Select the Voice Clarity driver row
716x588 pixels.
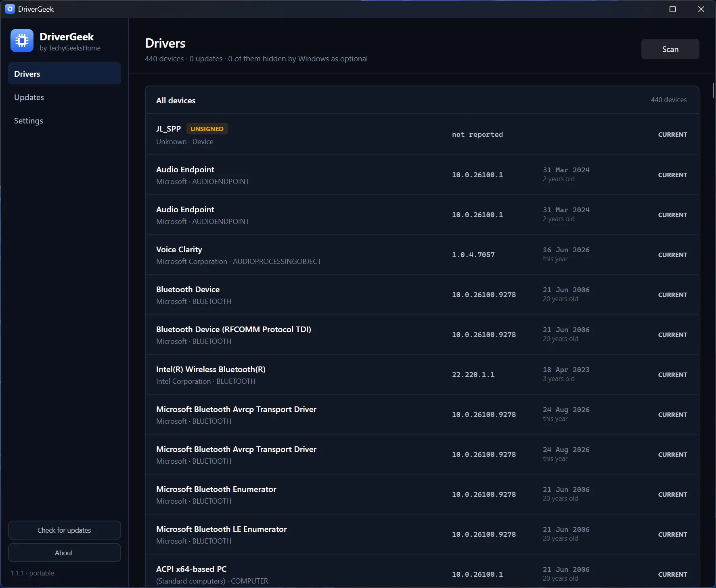[x=422, y=255]
